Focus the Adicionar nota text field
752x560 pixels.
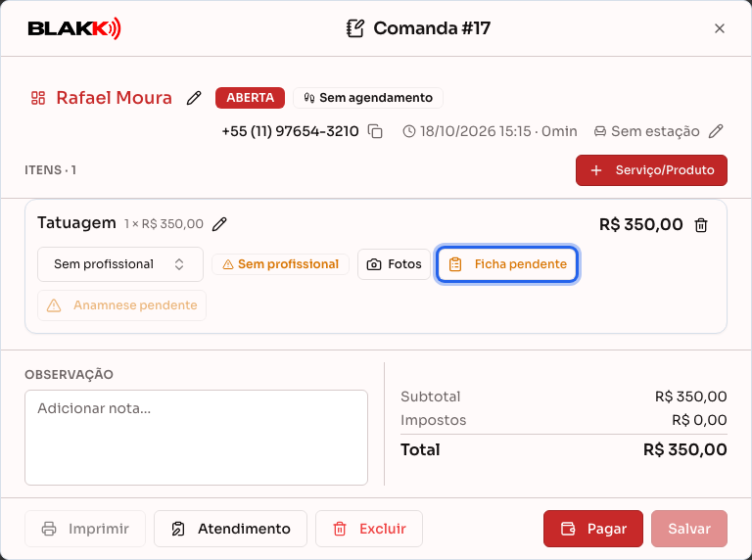click(x=196, y=438)
